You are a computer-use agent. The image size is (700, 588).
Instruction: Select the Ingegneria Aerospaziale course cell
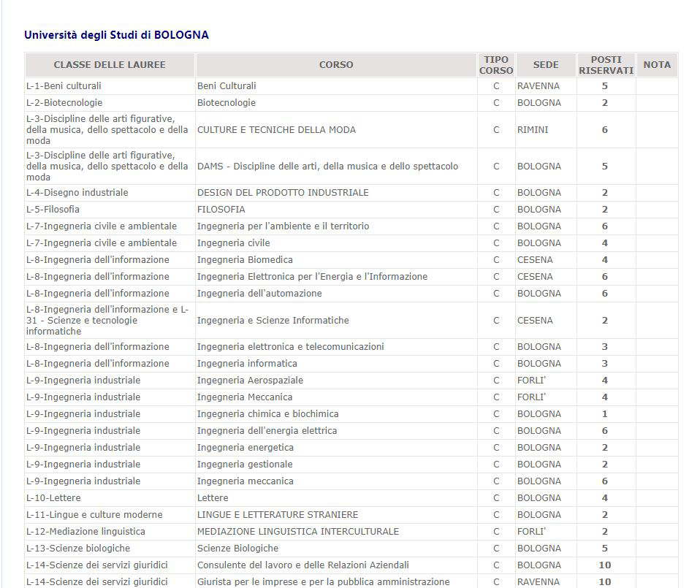point(250,381)
